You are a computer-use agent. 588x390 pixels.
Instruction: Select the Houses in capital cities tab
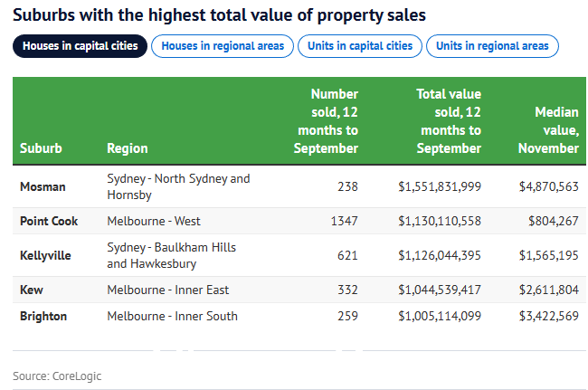coord(80,46)
